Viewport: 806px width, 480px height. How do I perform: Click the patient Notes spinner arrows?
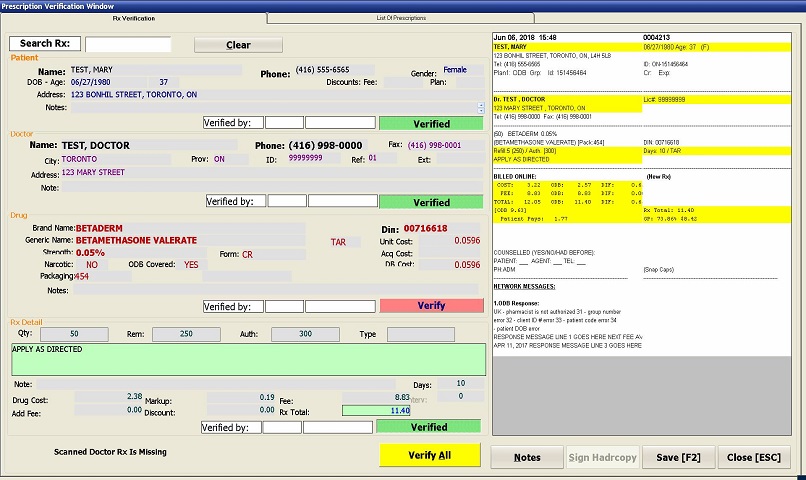pos(481,108)
